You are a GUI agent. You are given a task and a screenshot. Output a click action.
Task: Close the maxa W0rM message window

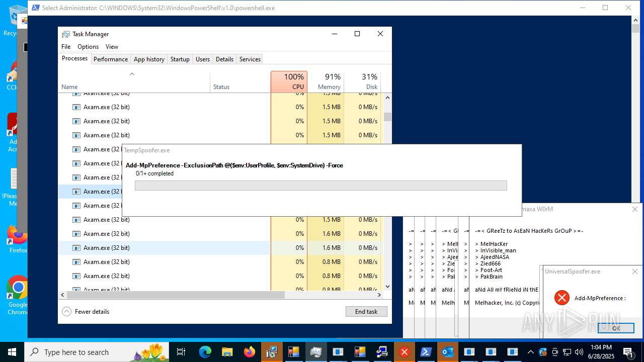tap(635, 209)
